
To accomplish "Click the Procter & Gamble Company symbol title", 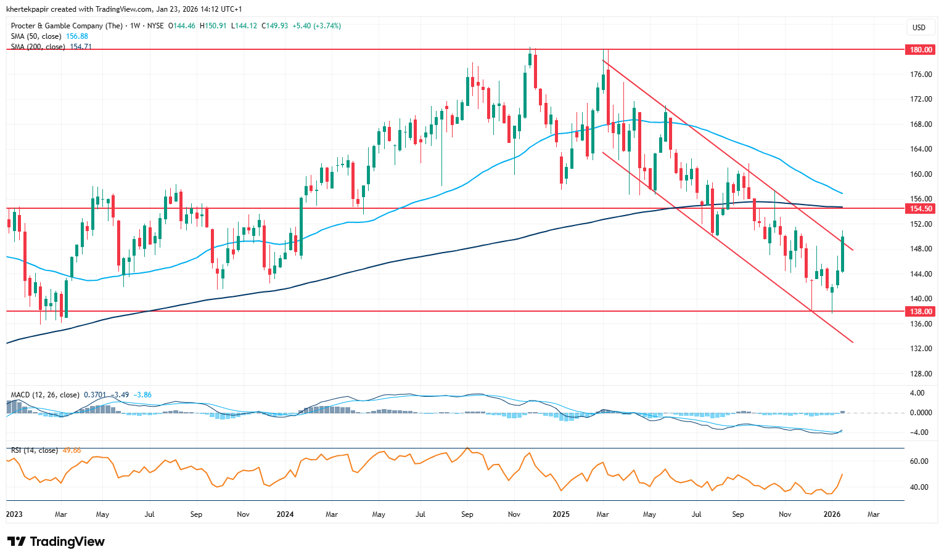I will [x=67, y=26].
